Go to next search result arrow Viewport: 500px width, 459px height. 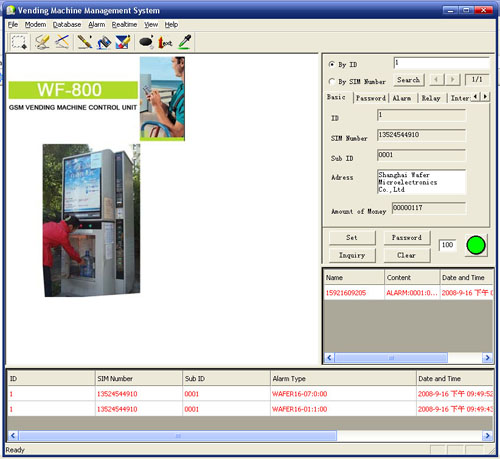(x=453, y=80)
